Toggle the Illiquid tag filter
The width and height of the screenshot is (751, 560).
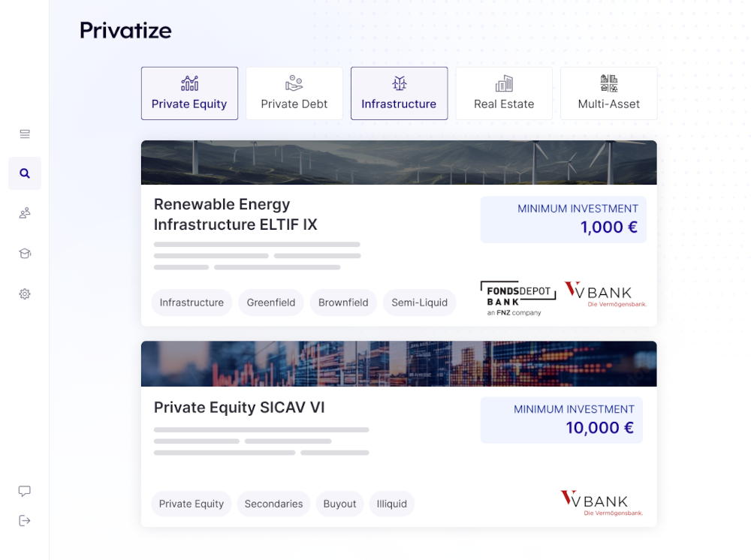[x=391, y=504]
